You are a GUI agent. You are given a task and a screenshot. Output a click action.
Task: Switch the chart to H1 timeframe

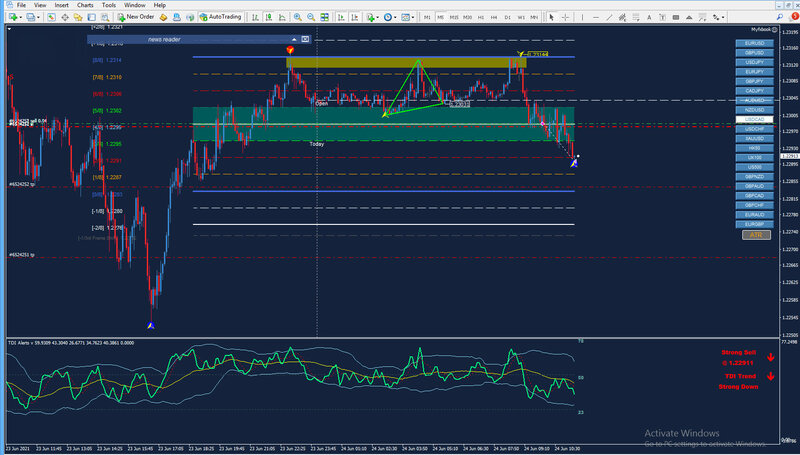click(x=481, y=17)
